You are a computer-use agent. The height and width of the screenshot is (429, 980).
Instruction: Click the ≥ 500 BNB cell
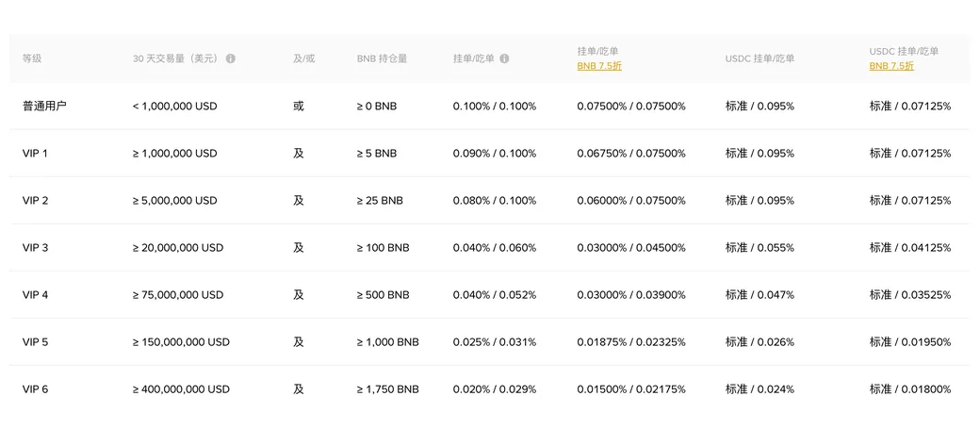click(384, 294)
